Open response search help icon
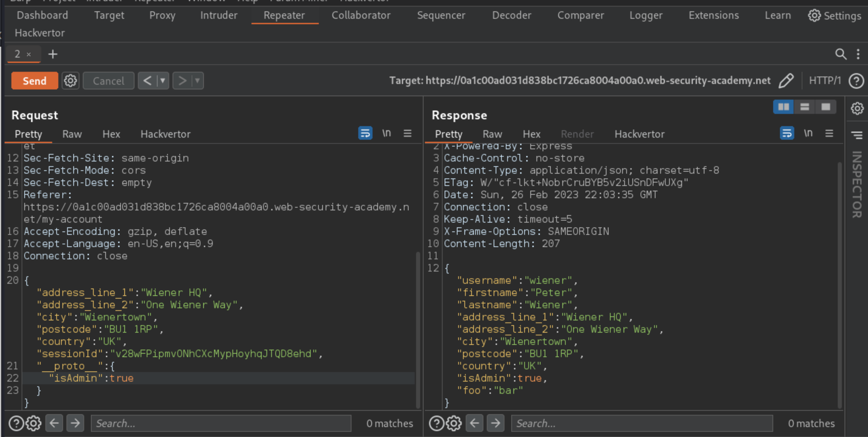Viewport: 868px width, 437px height. pos(436,423)
